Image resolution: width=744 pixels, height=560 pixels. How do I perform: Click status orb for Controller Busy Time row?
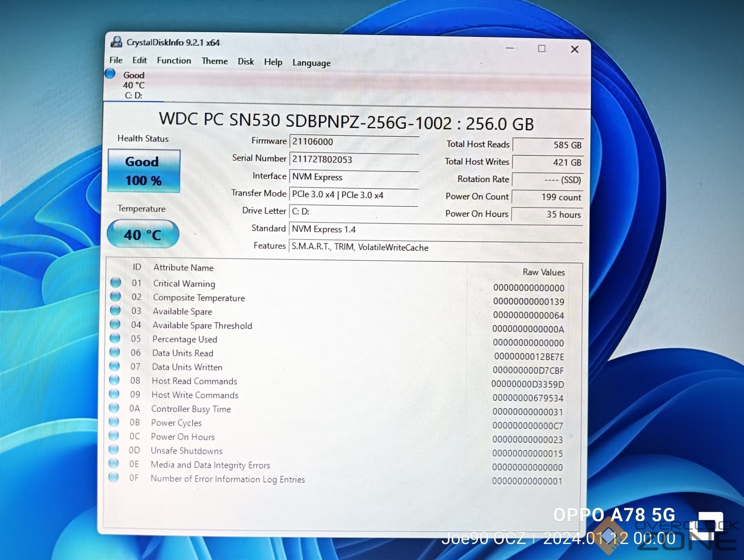pyautogui.click(x=114, y=408)
